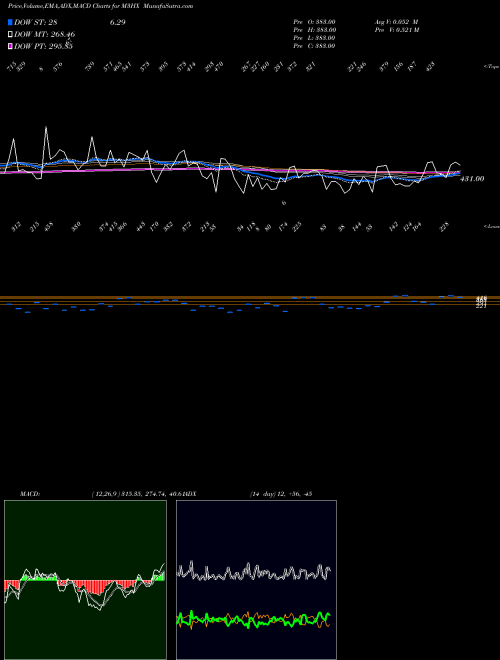Image resolution: width=500 pixels, height=660 pixels.
Task: Click the Lows label at right edge
Action: pyautogui.click(x=491, y=226)
